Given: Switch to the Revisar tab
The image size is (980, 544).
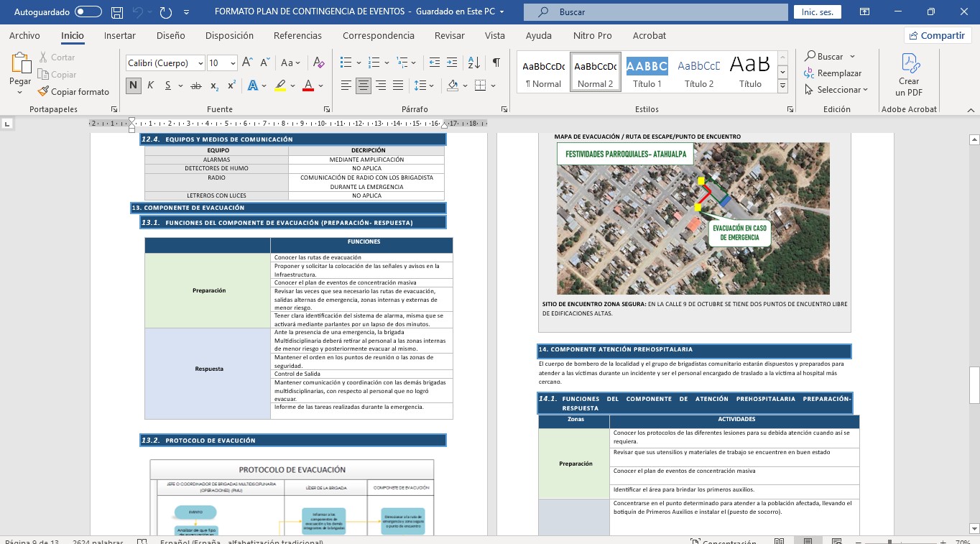Looking at the screenshot, I should click(x=449, y=36).
